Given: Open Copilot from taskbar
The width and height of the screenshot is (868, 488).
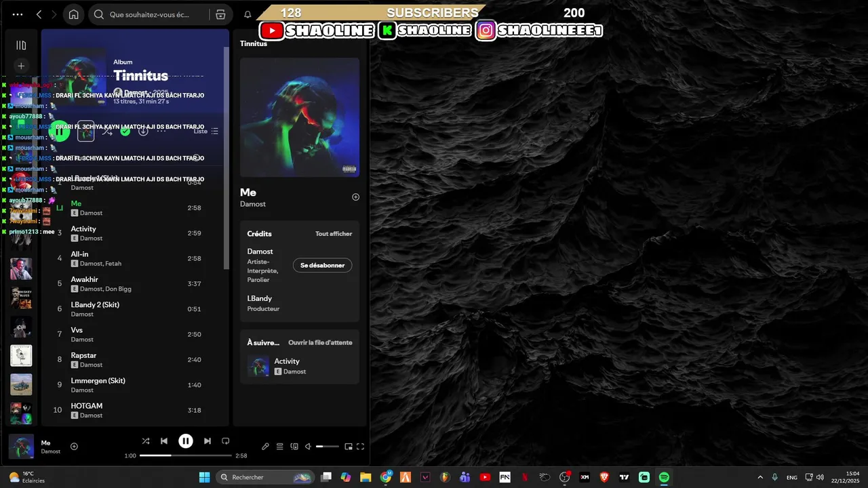Looking at the screenshot, I should pyautogui.click(x=346, y=477).
